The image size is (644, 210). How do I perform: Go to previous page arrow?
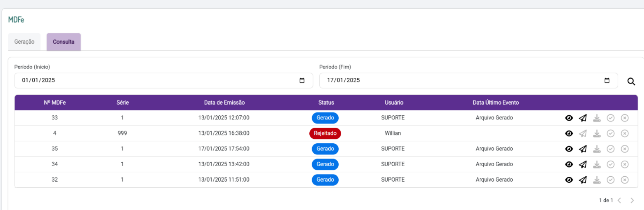click(x=619, y=200)
